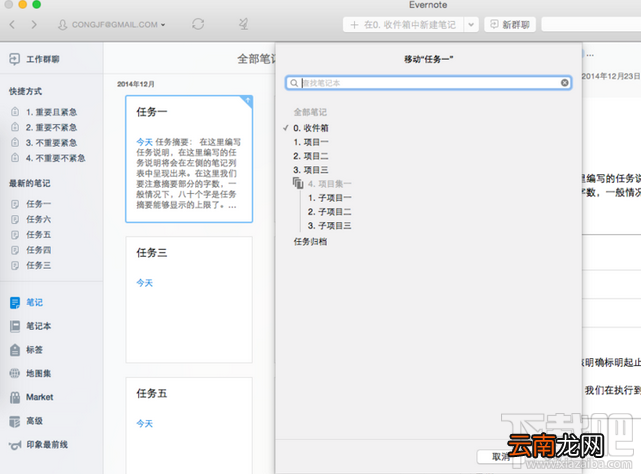Click the main toolbar search field
This screenshot has width=641, height=474.
pos(591,25)
